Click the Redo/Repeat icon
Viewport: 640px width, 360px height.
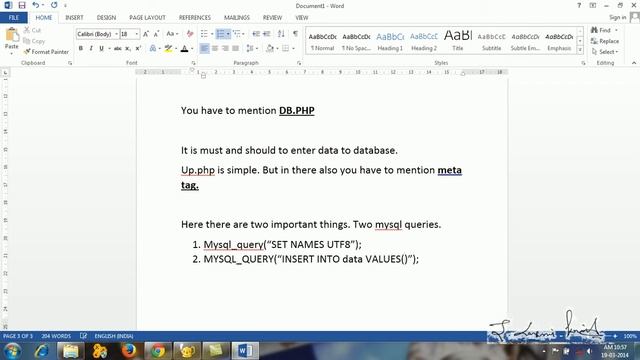coord(54,5)
